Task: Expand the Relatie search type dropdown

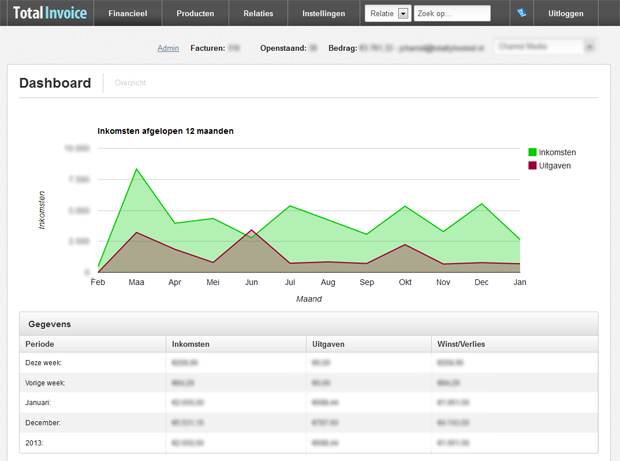Action: pyautogui.click(x=388, y=13)
